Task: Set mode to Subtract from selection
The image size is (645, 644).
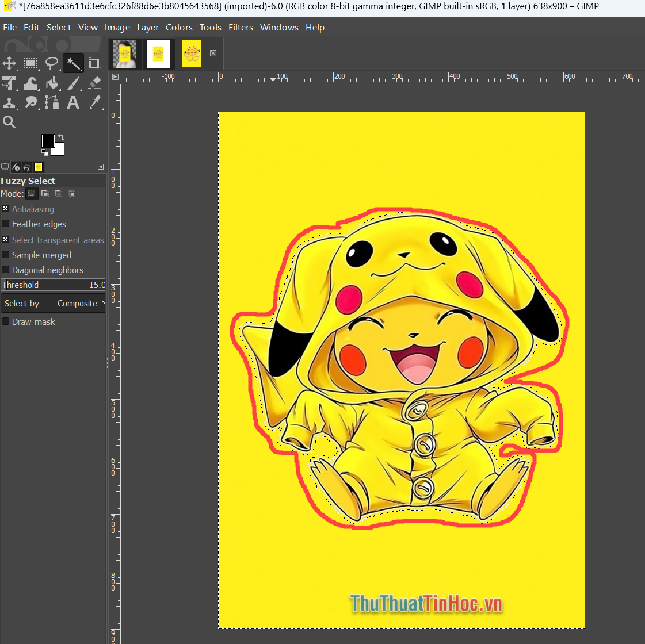Action: tap(59, 194)
